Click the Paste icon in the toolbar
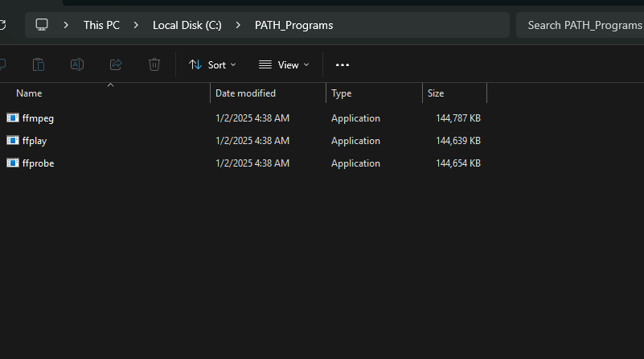This screenshot has width=644, height=359. [x=39, y=64]
